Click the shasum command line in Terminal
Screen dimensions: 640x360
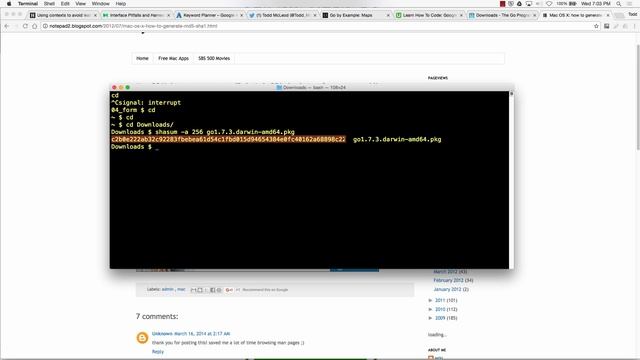(203, 132)
